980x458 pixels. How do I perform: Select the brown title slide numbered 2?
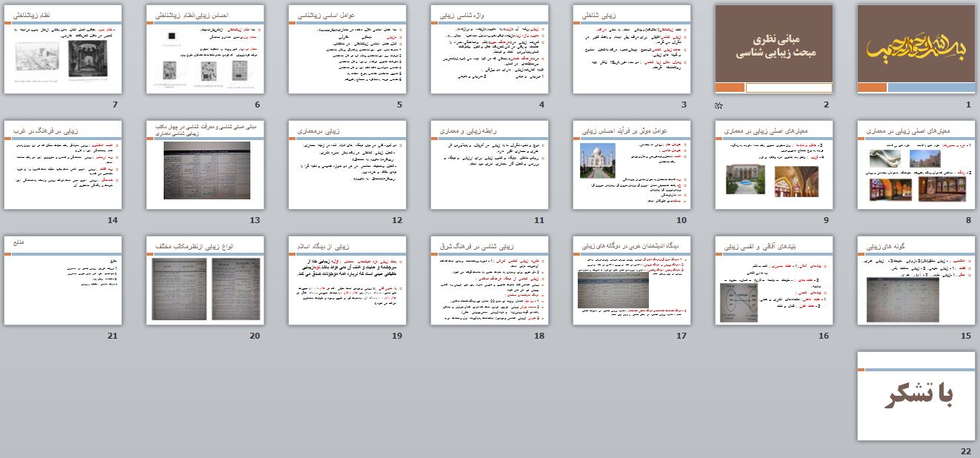(774, 49)
